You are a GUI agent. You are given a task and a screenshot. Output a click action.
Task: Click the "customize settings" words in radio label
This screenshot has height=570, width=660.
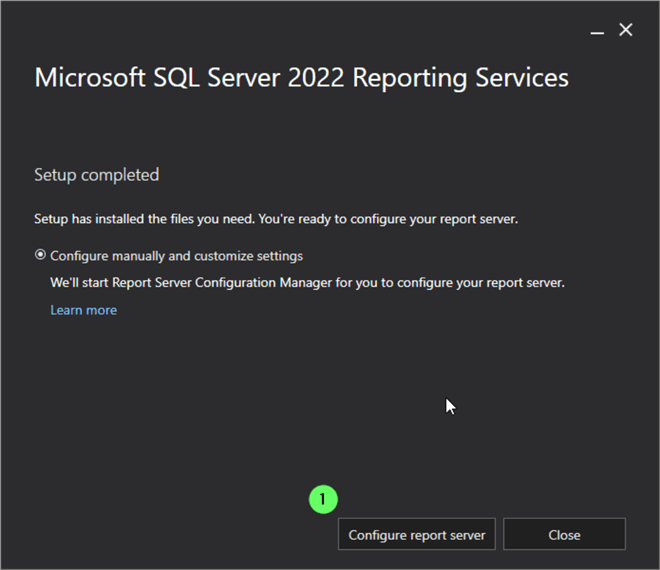point(246,256)
